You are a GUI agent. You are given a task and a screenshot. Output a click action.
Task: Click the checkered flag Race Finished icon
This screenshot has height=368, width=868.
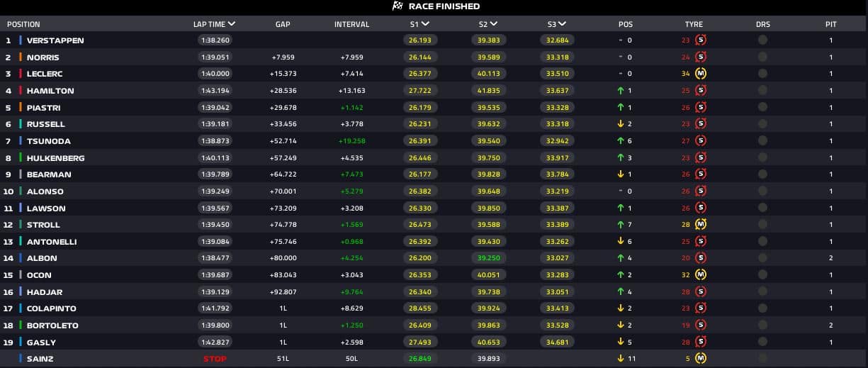coord(398,6)
